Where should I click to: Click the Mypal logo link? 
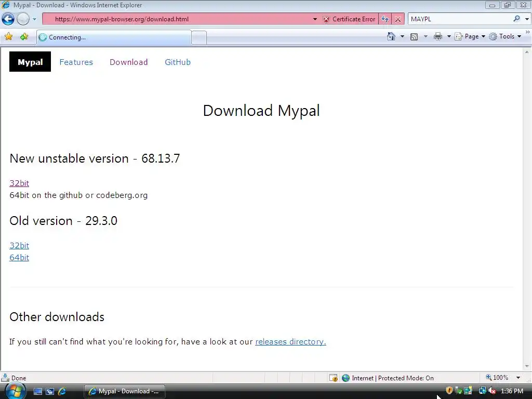click(x=30, y=62)
